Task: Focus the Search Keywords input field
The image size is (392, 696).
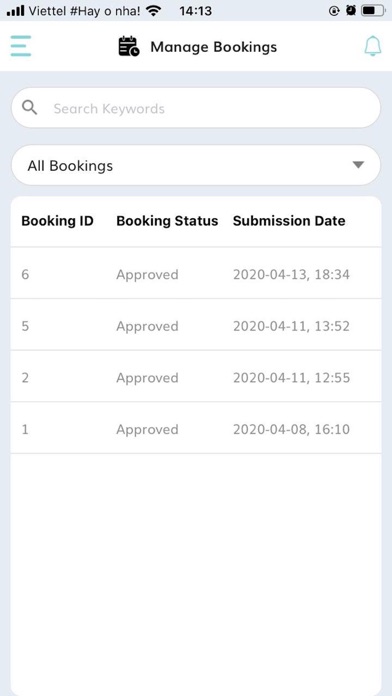Action: [196, 108]
